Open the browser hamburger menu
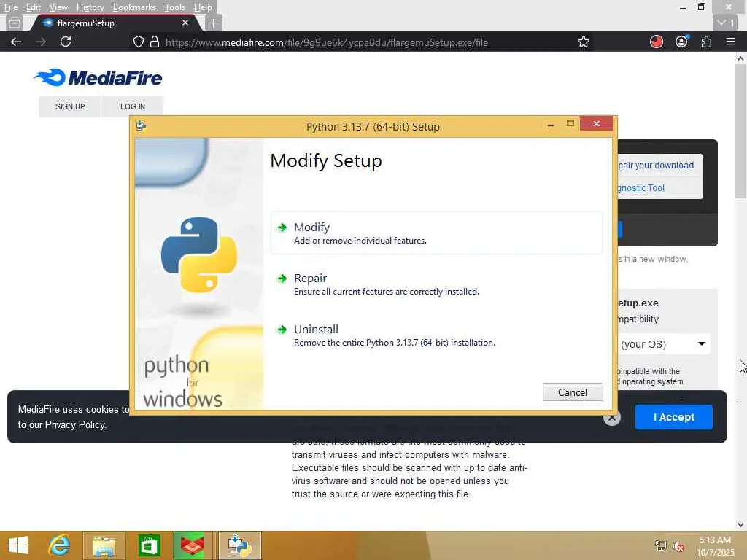 (x=731, y=42)
